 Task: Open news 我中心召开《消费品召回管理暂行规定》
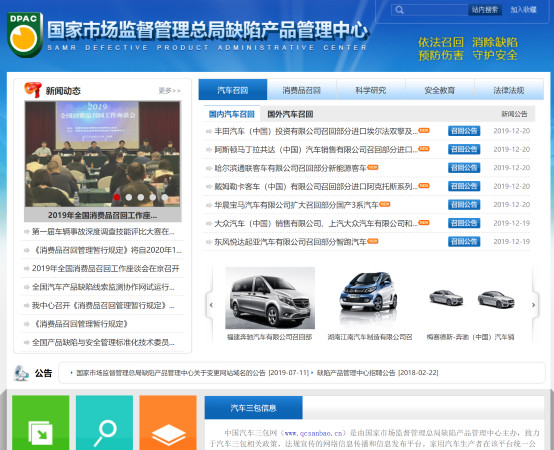click(103, 305)
